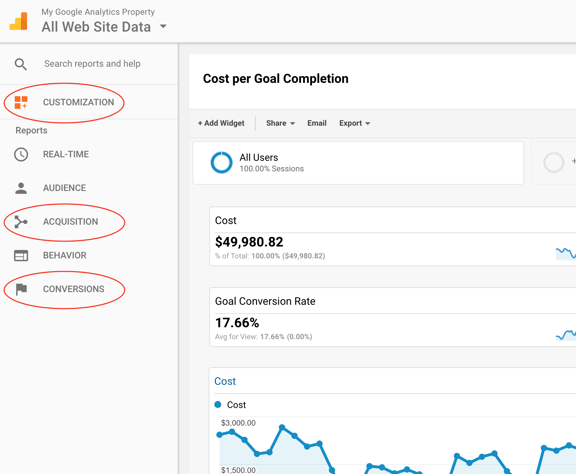Screen dimensions: 576x474
Task: Open the CUSTOMIZATION section
Action: click(78, 102)
